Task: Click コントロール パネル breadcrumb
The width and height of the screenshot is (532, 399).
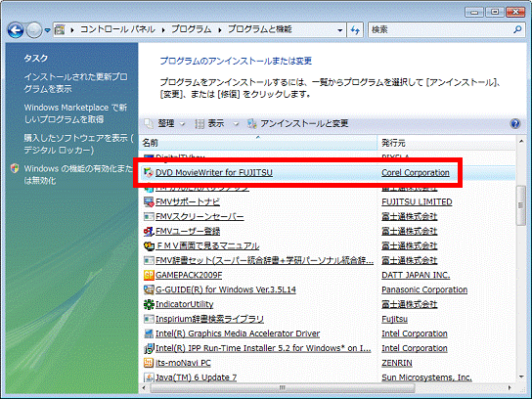Action: pyautogui.click(x=117, y=29)
